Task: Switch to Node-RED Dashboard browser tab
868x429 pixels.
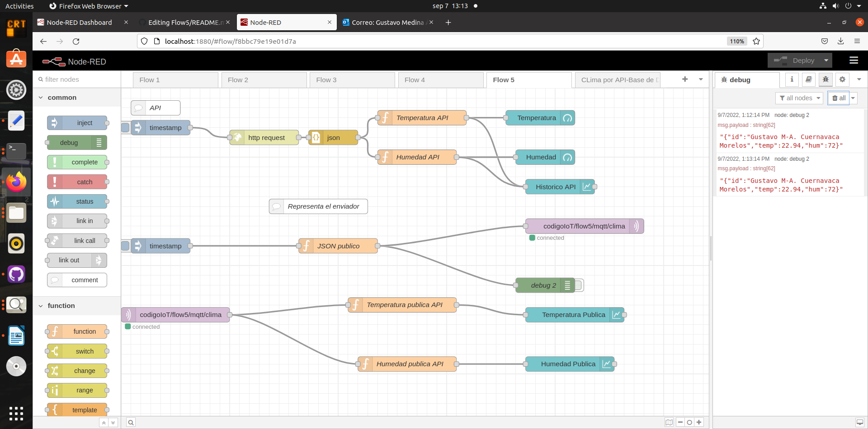Action: point(79,23)
